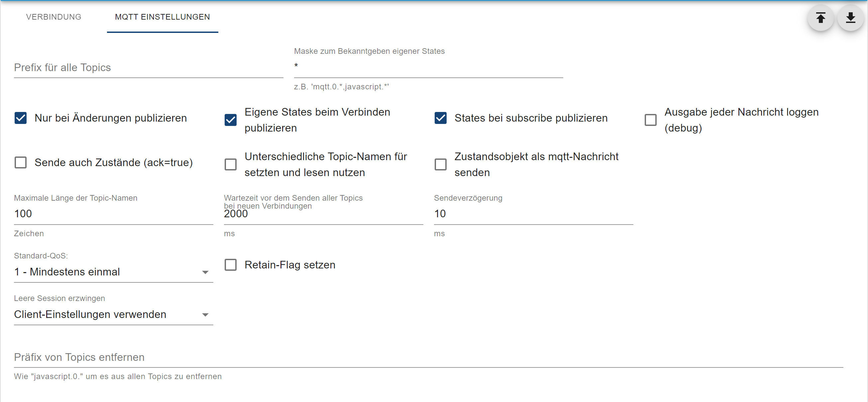This screenshot has height=402, width=868.
Task: Check Sende auch Zustände (ack=true)
Action: pyautogui.click(x=21, y=162)
